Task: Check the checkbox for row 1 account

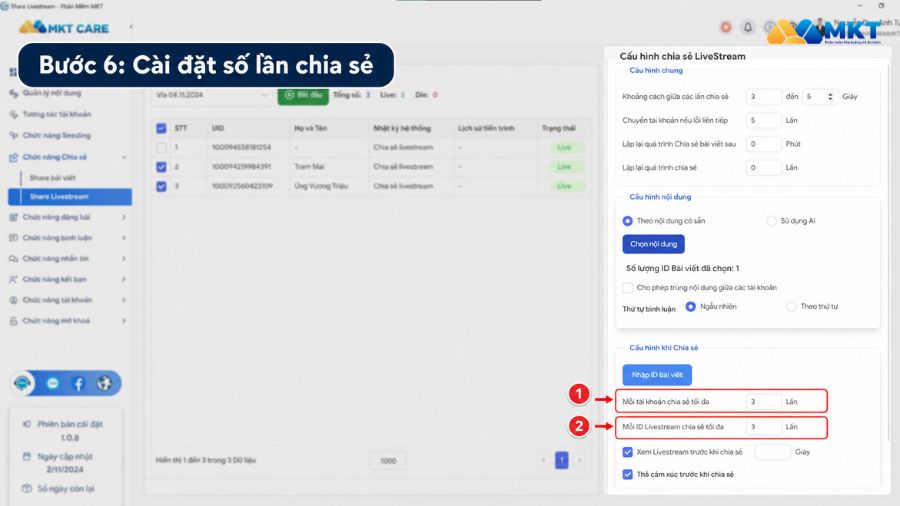Action: pyautogui.click(x=161, y=147)
